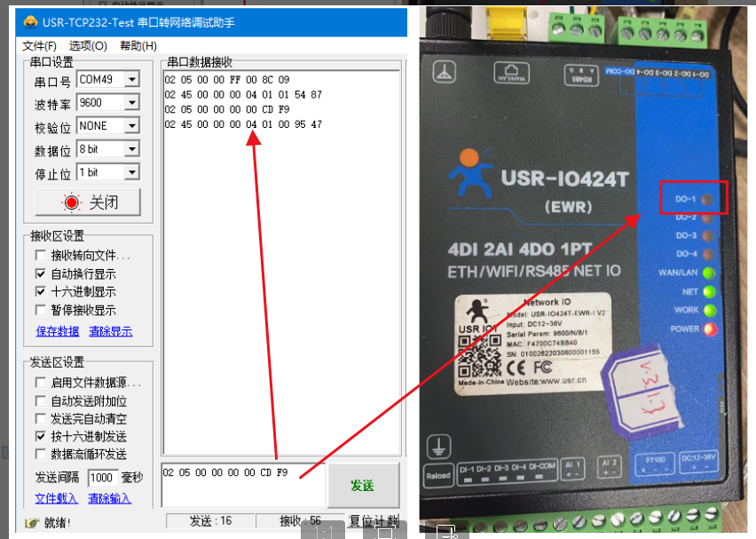Enable 启用文件数据源 checkbox
Screen dimensions: 756x539
point(41,383)
